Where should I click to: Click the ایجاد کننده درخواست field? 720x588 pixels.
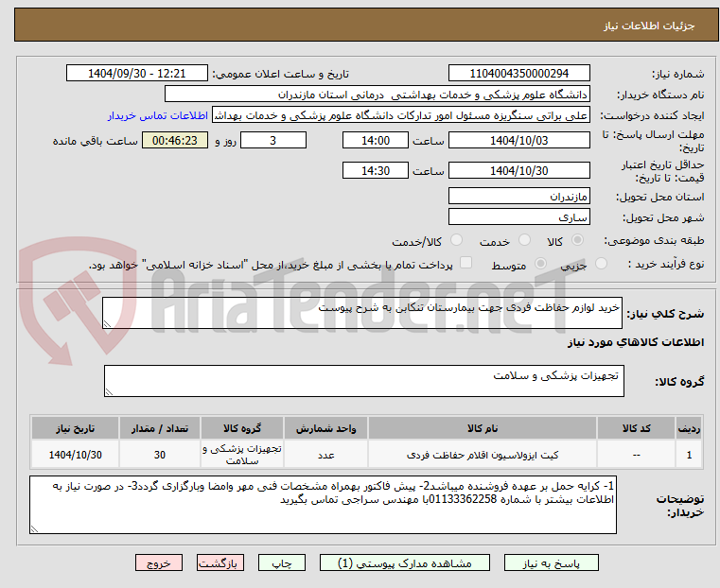coord(401,115)
